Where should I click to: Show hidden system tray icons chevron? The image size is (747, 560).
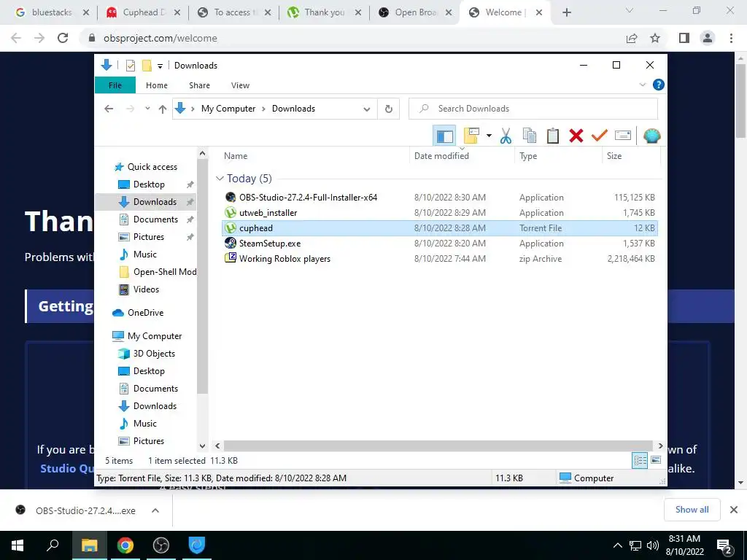coord(617,545)
